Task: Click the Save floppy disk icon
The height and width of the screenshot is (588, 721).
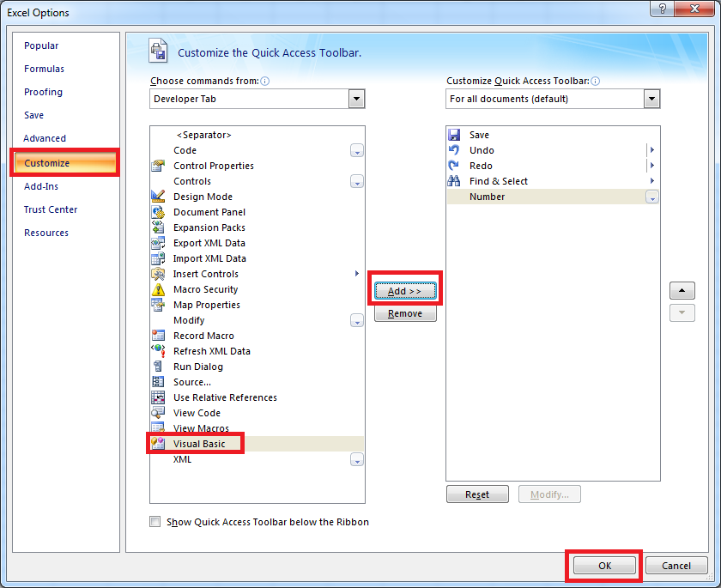Action: (x=454, y=135)
